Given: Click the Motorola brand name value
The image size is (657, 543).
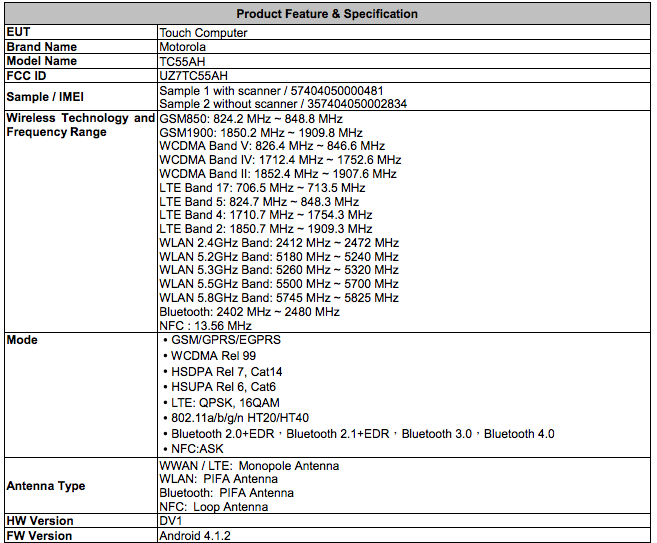Looking at the screenshot, I should click(183, 47).
